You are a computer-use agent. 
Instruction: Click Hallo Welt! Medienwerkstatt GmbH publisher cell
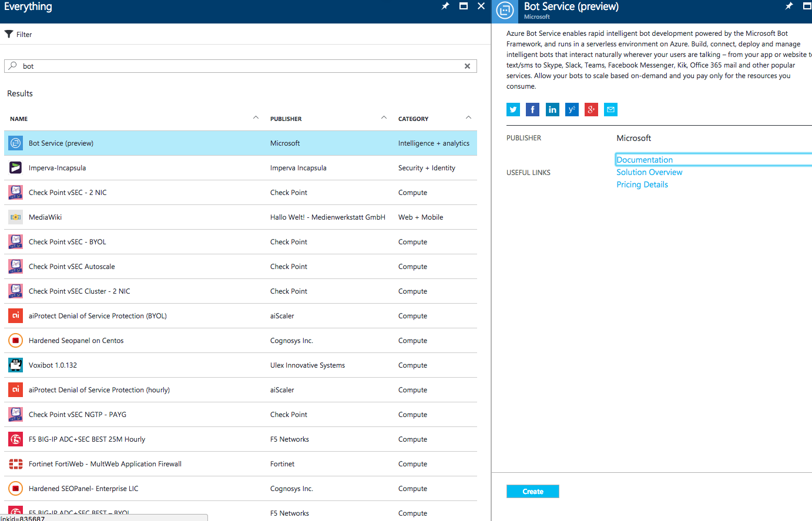coord(328,217)
